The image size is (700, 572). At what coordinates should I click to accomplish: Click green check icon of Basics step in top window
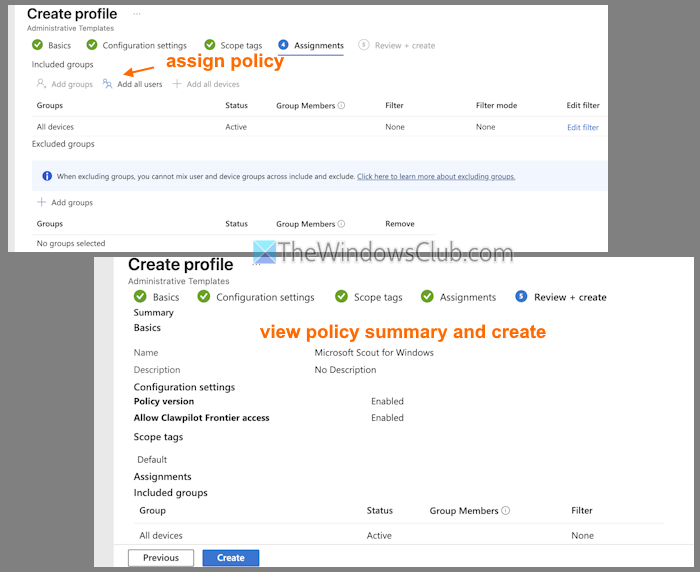coord(38,45)
